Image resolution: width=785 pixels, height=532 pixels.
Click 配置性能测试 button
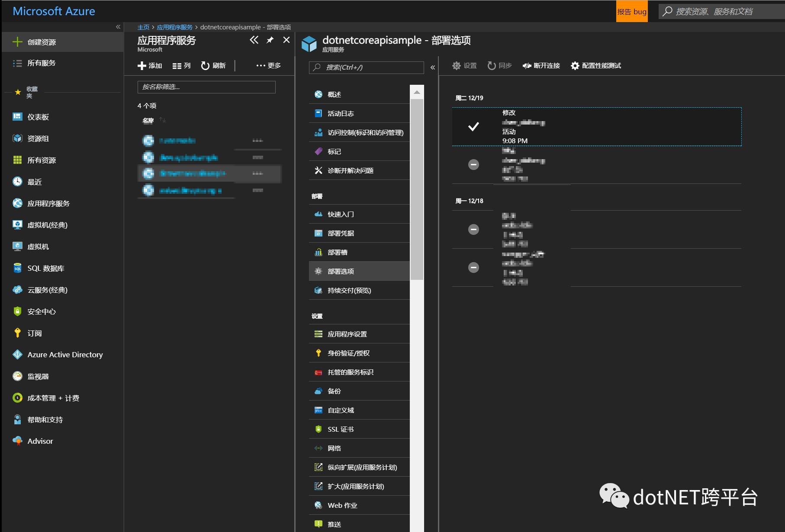tap(596, 66)
